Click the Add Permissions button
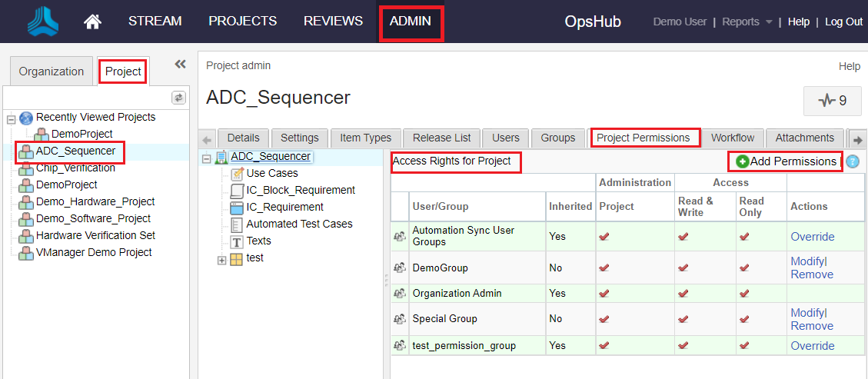 point(786,161)
